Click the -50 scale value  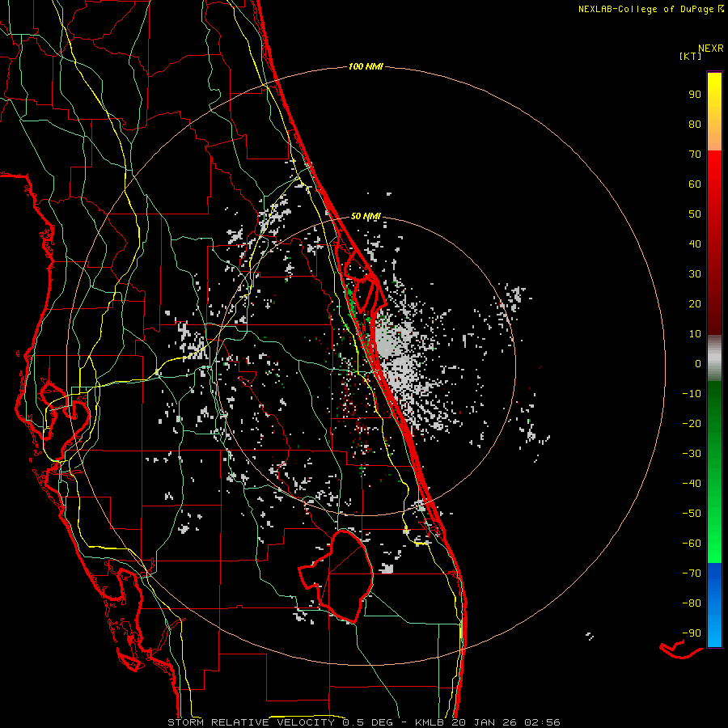pyautogui.click(x=692, y=514)
